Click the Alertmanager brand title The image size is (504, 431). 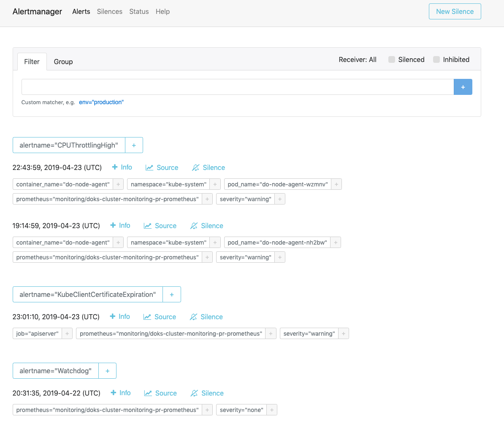(37, 11)
